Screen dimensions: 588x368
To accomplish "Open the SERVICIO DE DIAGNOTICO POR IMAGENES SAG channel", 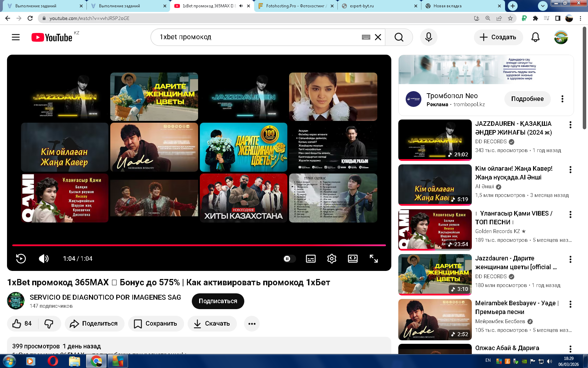I will [x=105, y=297].
